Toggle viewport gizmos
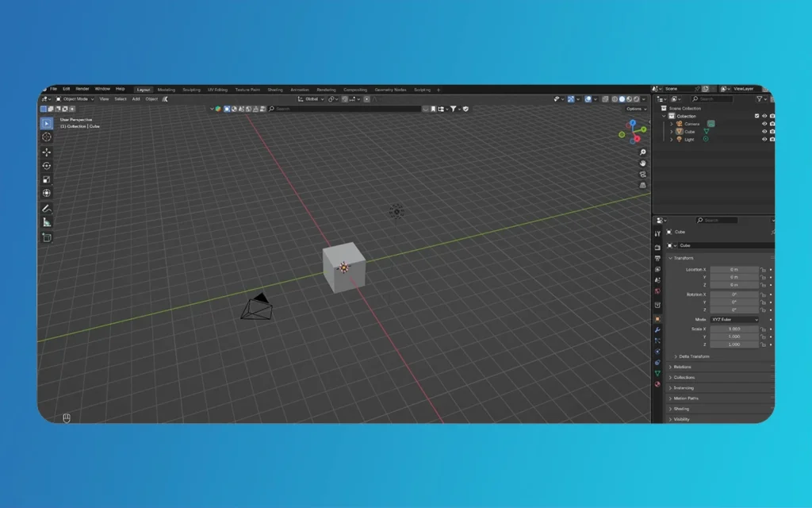The width and height of the screenshot is (812, 508). tap(571, 99)
